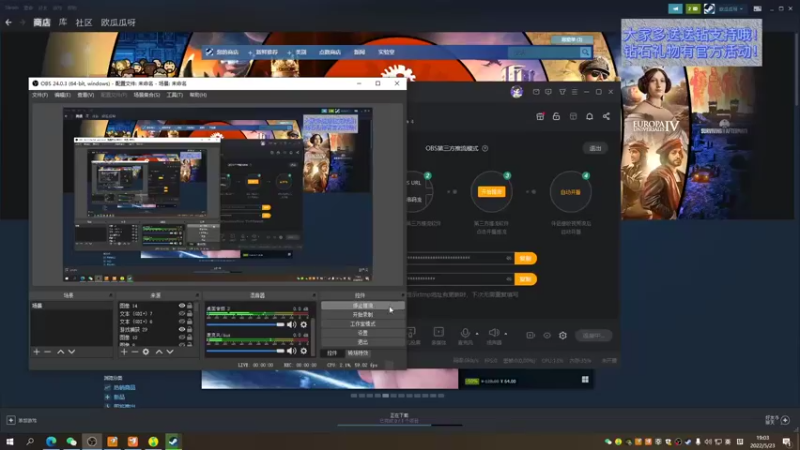Open OBS 编辑(E) menu
Screen dimensions: 800x450
coord(62,95)
